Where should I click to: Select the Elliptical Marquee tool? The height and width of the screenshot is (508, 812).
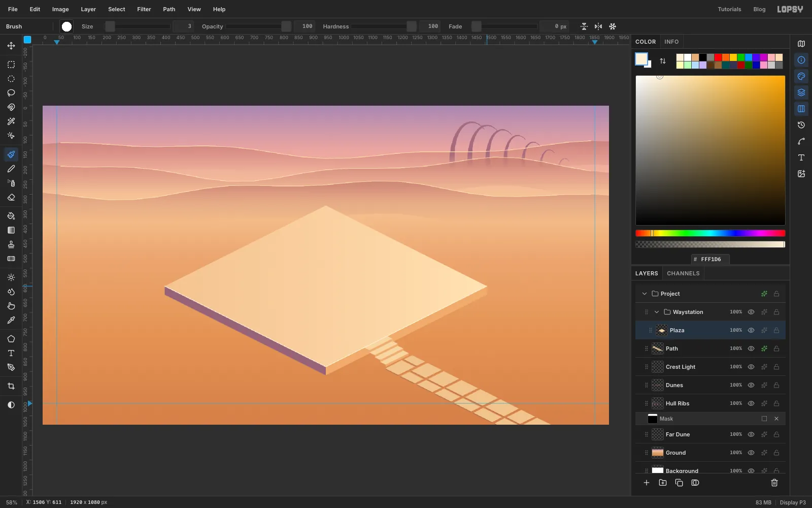point(11,79)
